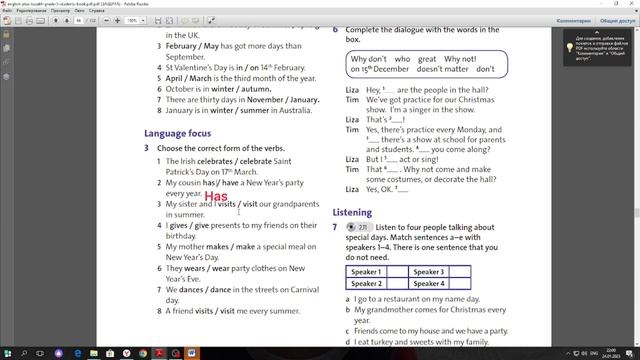Go to previous page with up arrow
This screenshot has width=640, height=360.
tap(56, 20)
